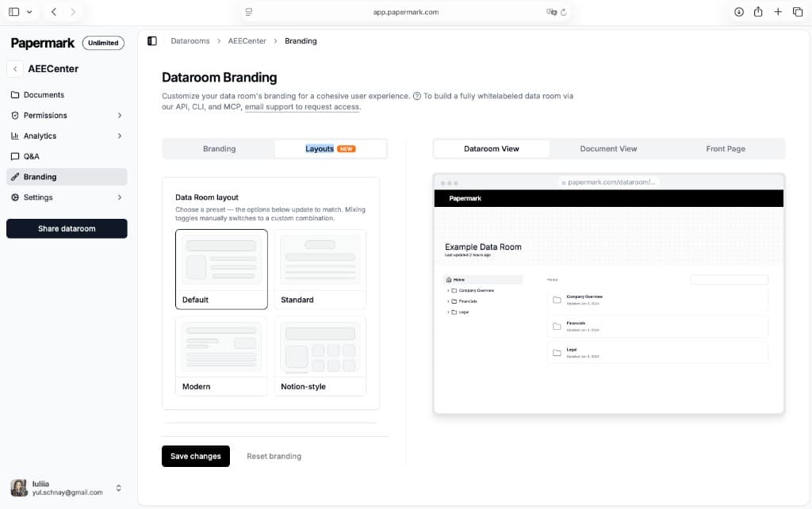The width and height of the screenshot is (812, 509).
Task: Show the tab overview icon
Action: coord(798,12)
